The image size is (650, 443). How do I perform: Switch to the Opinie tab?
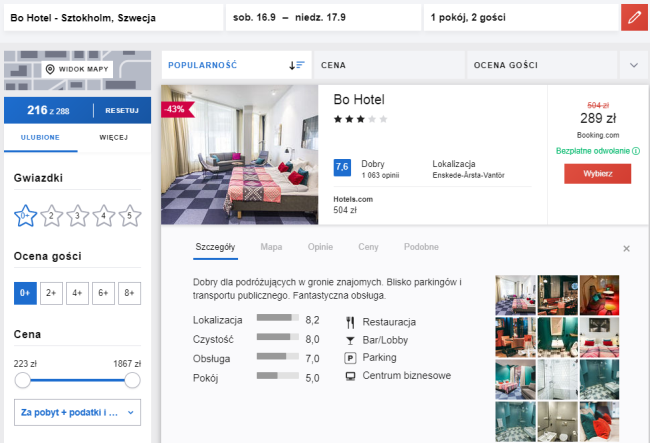tap(320, 247)
